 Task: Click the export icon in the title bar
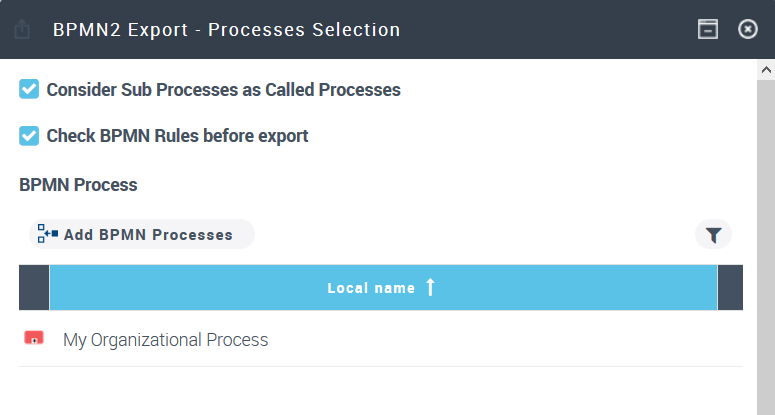click(x=21, y=30)
